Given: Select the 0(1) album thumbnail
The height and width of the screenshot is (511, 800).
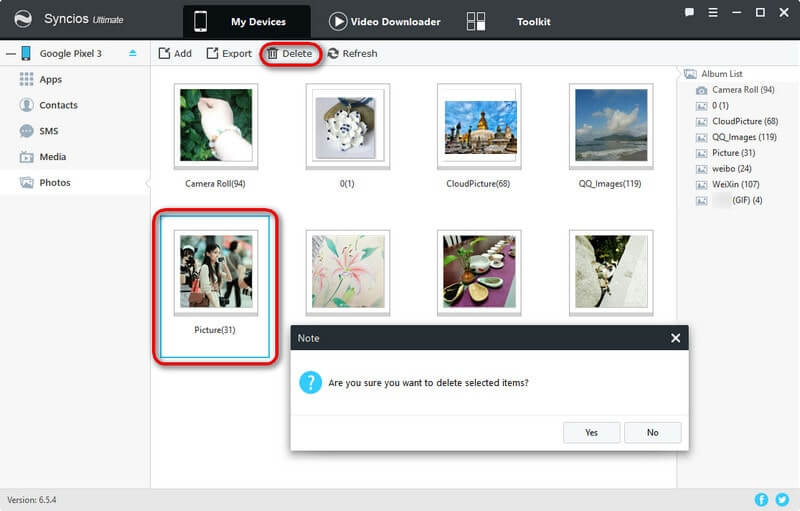Looking at the screenshot, I should tap(347, 125).
